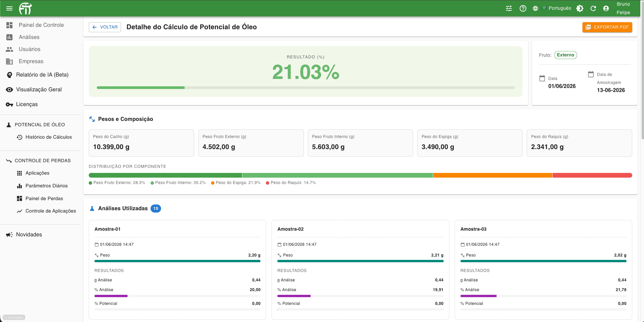Click the Peso Fruto Interno value card
The height and width of the screenshot is (322, 644).
[360, 143]
